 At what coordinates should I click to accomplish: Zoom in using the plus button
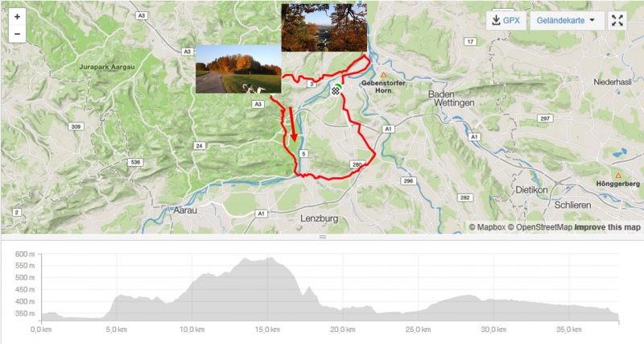pos(17,17)
